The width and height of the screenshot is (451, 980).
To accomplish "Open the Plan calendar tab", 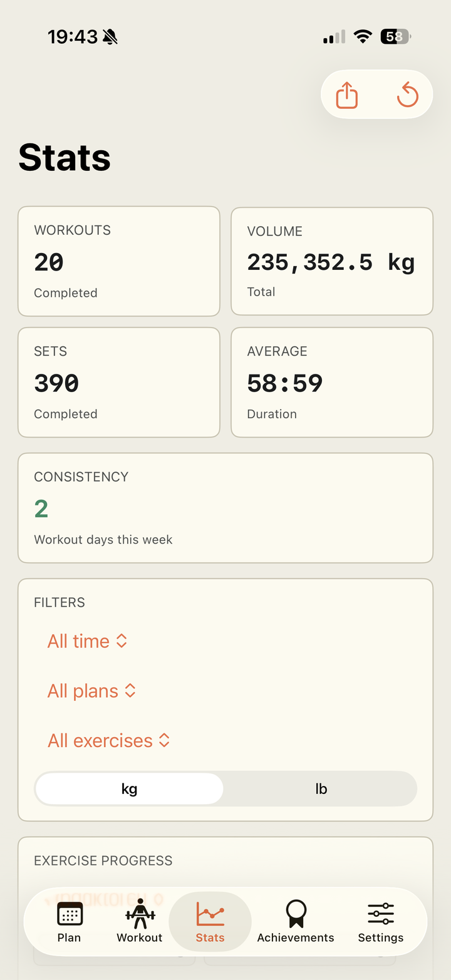I will (x=70, y=922).
